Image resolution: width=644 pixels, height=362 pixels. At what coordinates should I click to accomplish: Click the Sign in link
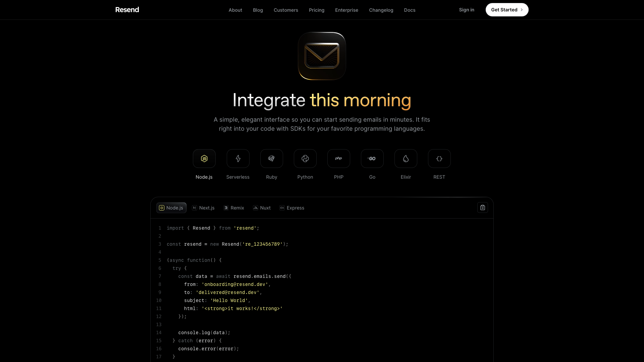pos(467,10)
